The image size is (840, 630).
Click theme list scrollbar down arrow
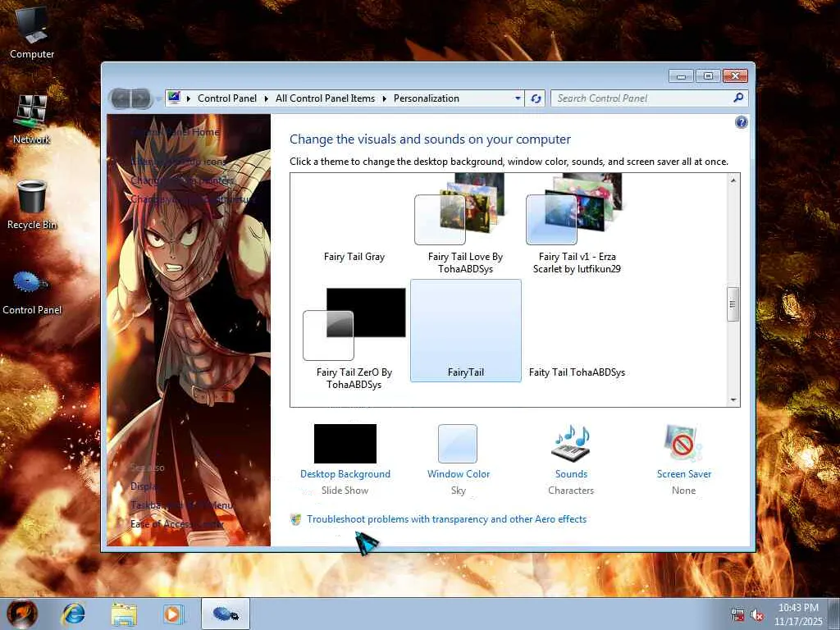tap(733, 400)
